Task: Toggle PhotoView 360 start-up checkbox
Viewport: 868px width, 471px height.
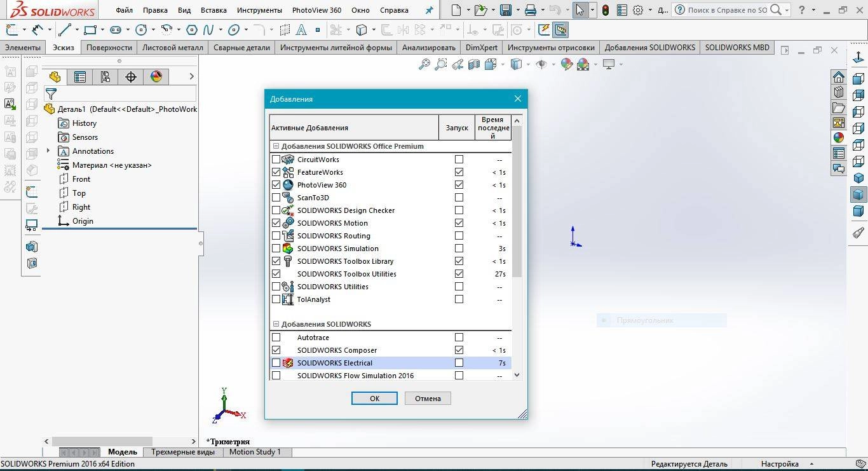Action: pyautogui.click(x=459, y=185)
